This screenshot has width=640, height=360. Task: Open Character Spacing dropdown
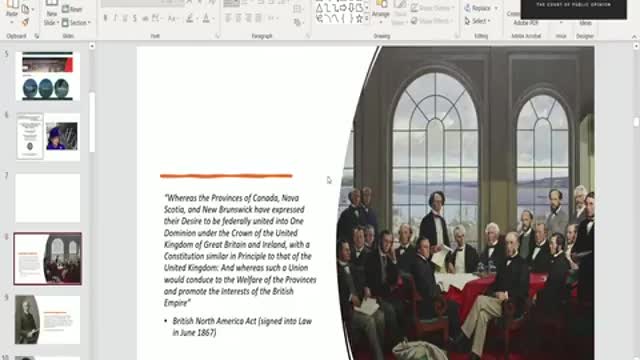pyautogui.click(x=156, y=18)
